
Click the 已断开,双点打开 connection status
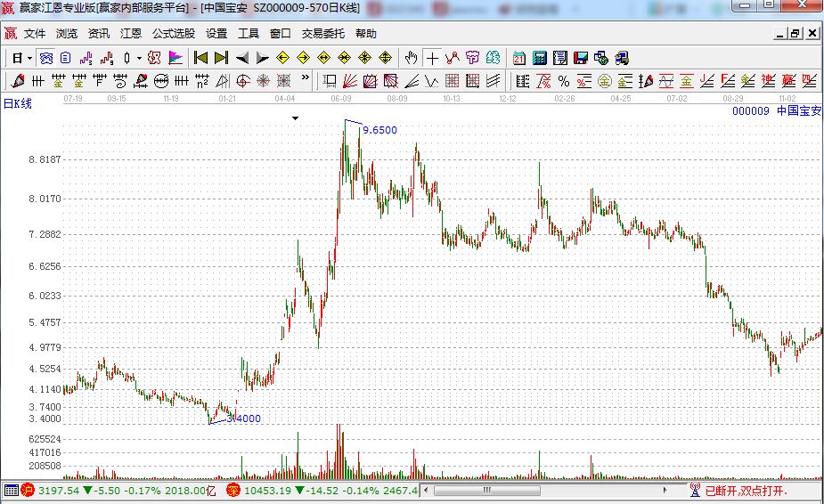748,490
